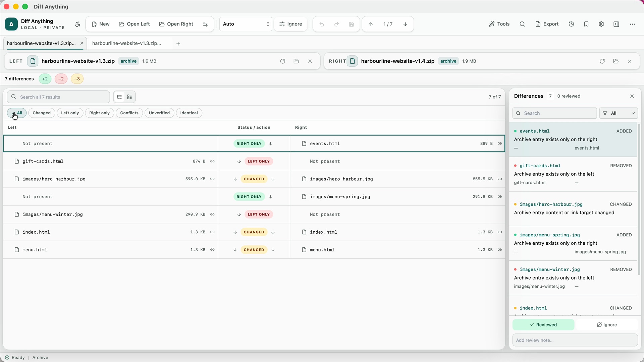The height and width of the screenshot is (362, 644).
Task: Open the more options ellipsis menu
Action: point(632,24)
